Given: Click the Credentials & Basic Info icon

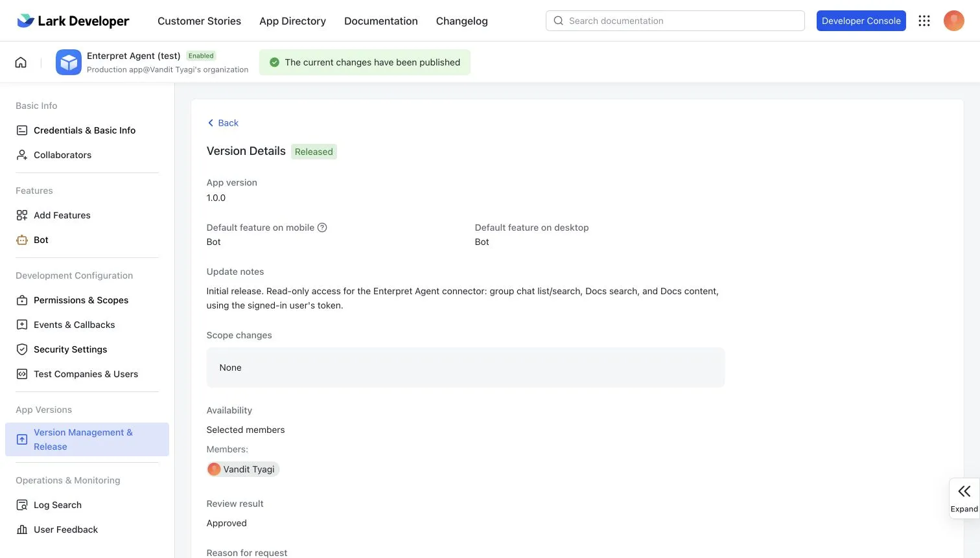Looking at the screenshot, I should click(x=22, y=130).
